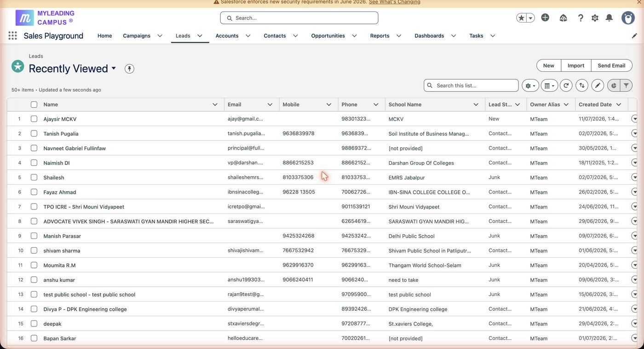Click the Favorites star icon
Viewport: 644px width, 349px height.
pos(521,18)
